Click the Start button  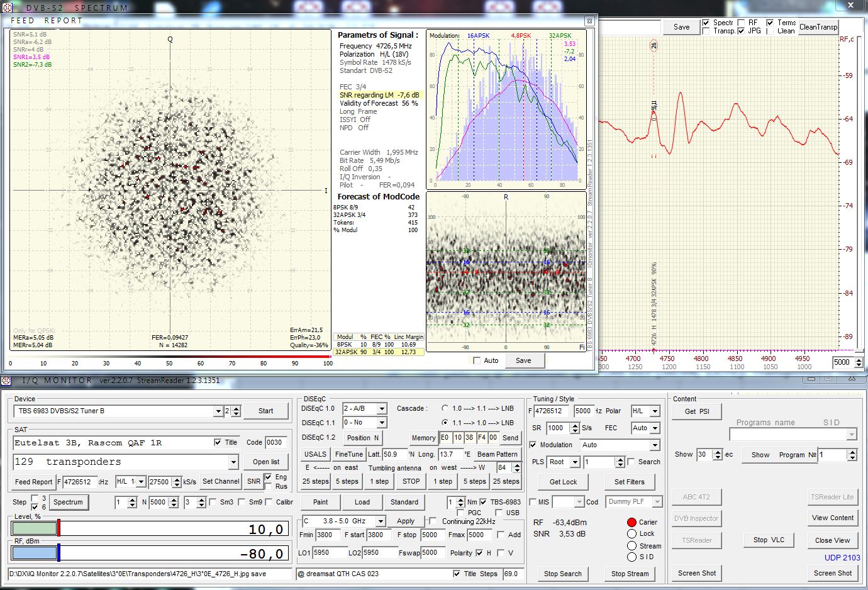pyautogui.click(x=265, y=411)
